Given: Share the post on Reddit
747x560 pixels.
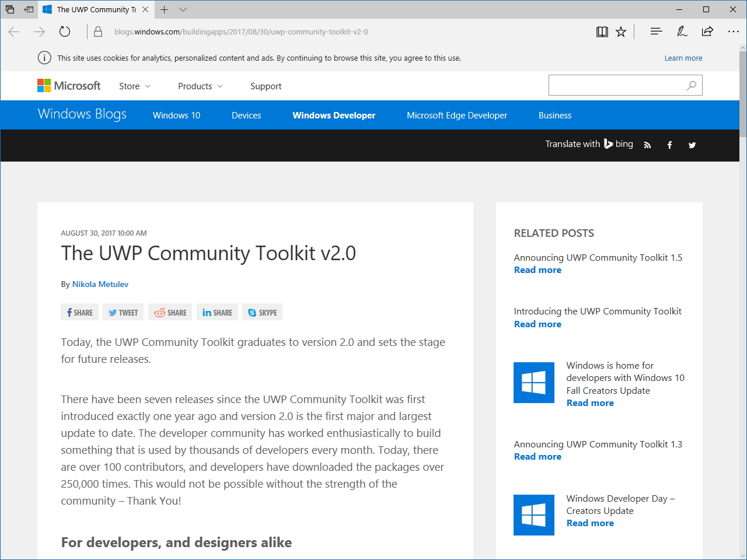Looking at the screenshot, I should pos(170,312).
